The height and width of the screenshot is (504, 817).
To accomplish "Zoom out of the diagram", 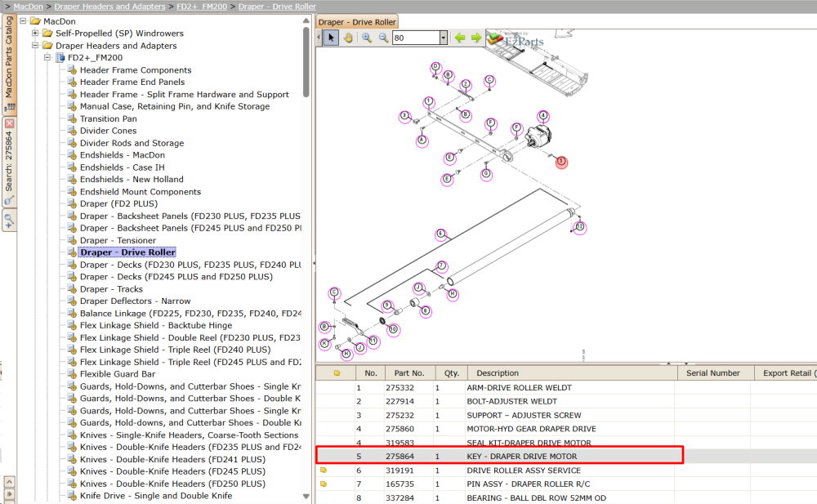I will pyautogui.click(x=383, y=38).
